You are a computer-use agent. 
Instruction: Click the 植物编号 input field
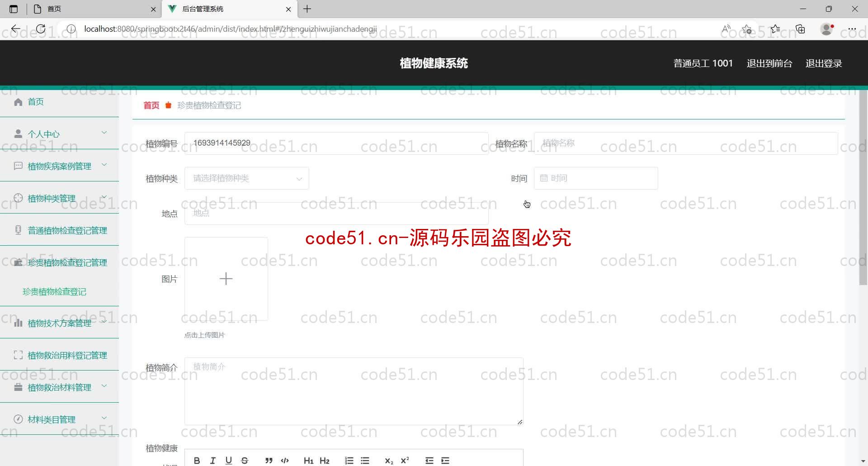click(x=336, y=143)
